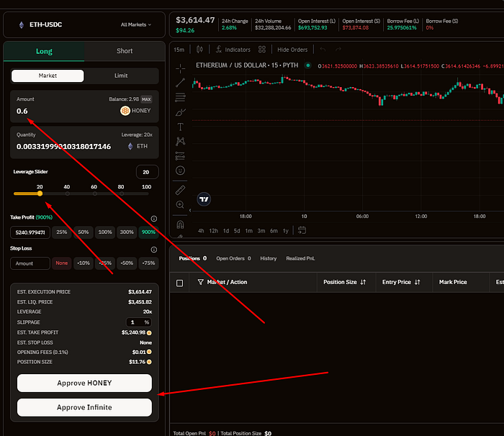Open the History tab
The width and height of the screenshot is (504, 436).
tap(269, 258)
